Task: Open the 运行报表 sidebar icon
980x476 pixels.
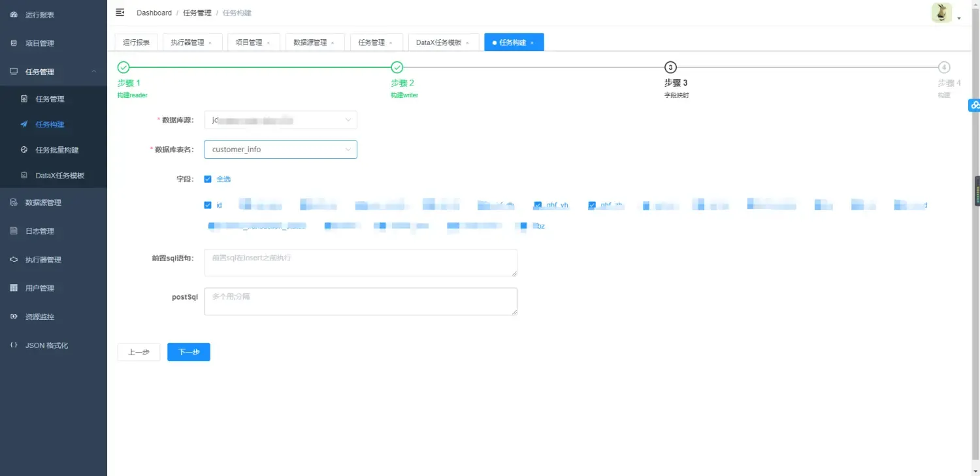Action: 14,14
